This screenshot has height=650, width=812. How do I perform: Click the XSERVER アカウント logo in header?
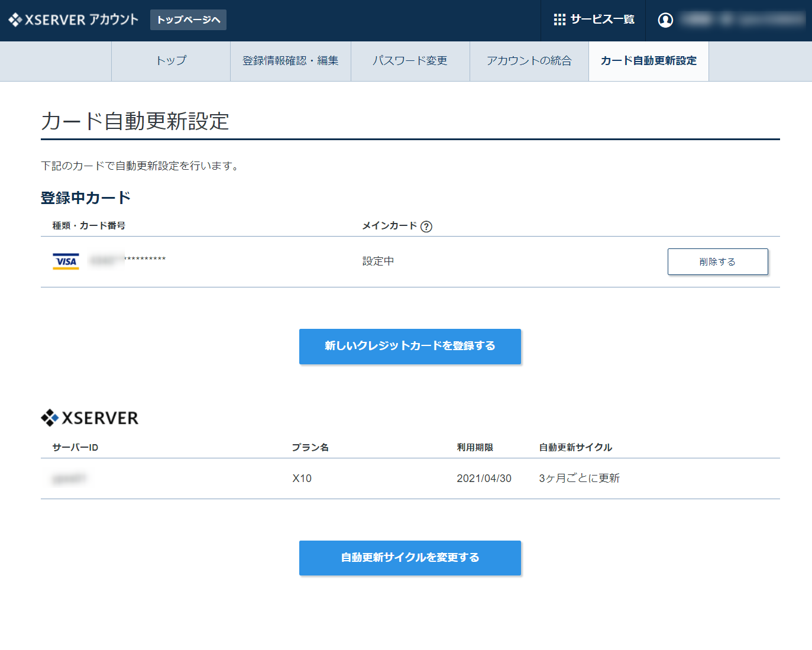(73, 20)
